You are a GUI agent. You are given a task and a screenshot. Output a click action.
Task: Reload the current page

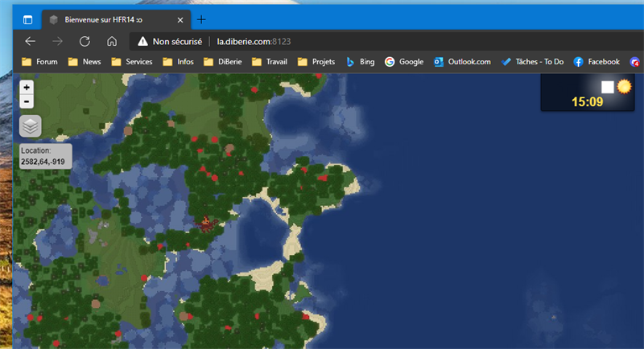pyautogui.click(x=85, y=42)
